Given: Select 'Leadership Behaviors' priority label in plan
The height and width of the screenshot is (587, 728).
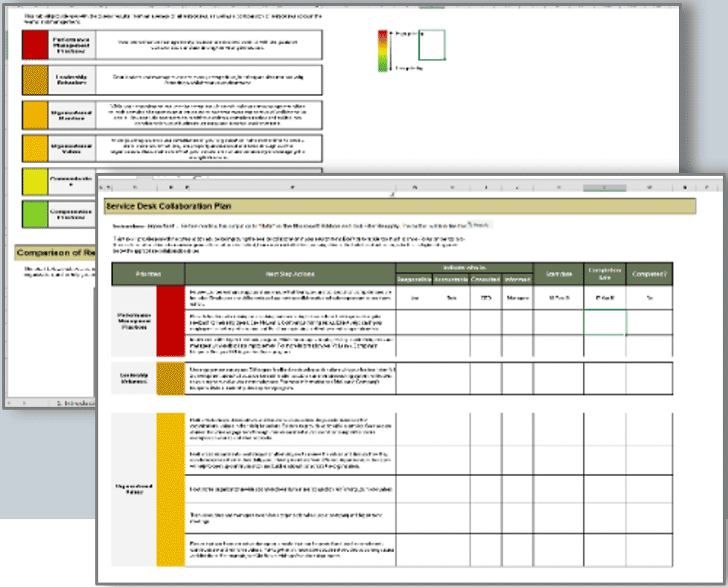Looking at the screenshot, I should pyautogui.click(x=134, y=378).
